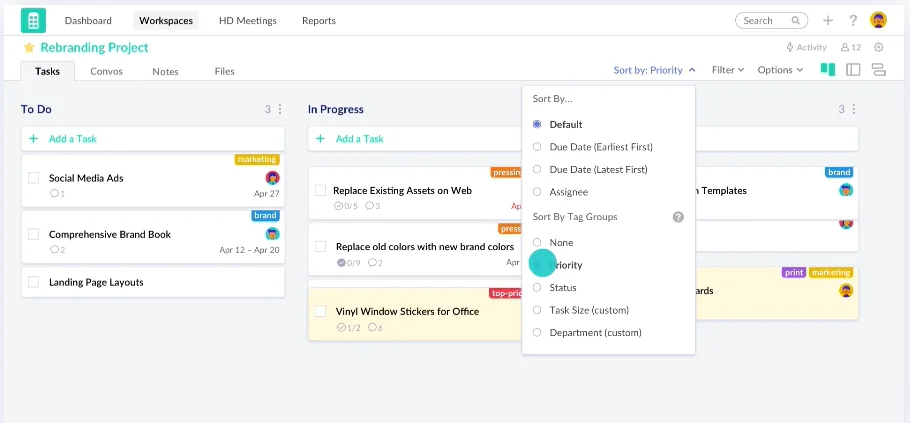
Task: Click comment icon on Vinyl Window Stickers
Action: point(372,327)
